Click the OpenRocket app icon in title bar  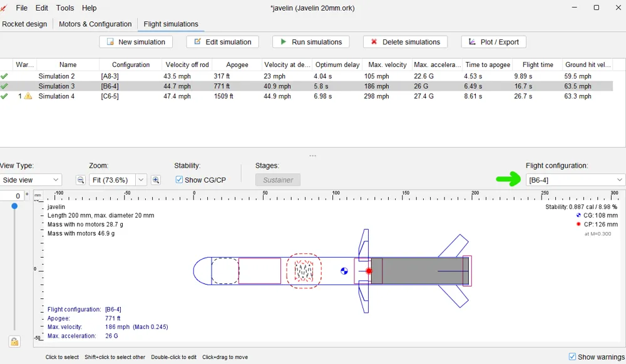pyautogui.click(x=4, y=8)
